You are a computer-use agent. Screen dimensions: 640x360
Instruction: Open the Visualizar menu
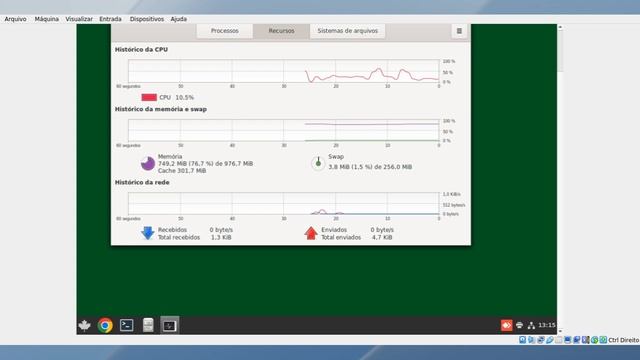79,19
